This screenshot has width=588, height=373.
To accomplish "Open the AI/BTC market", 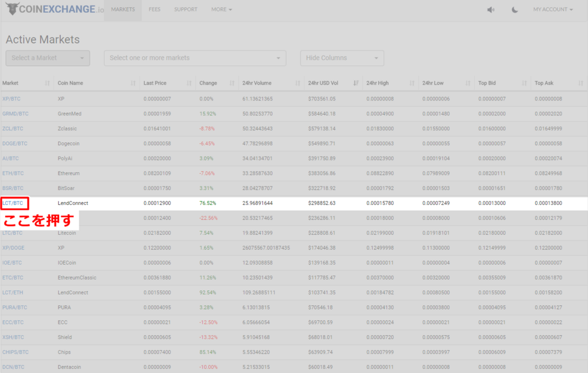I will pyautogui.click(x=10, y=158).
